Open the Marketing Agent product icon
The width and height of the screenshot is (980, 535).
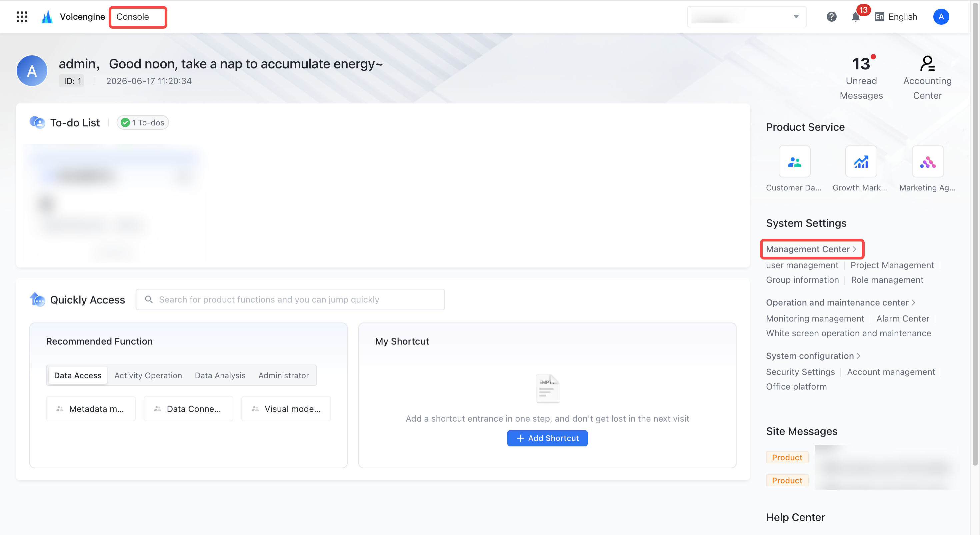coord(927,161)
